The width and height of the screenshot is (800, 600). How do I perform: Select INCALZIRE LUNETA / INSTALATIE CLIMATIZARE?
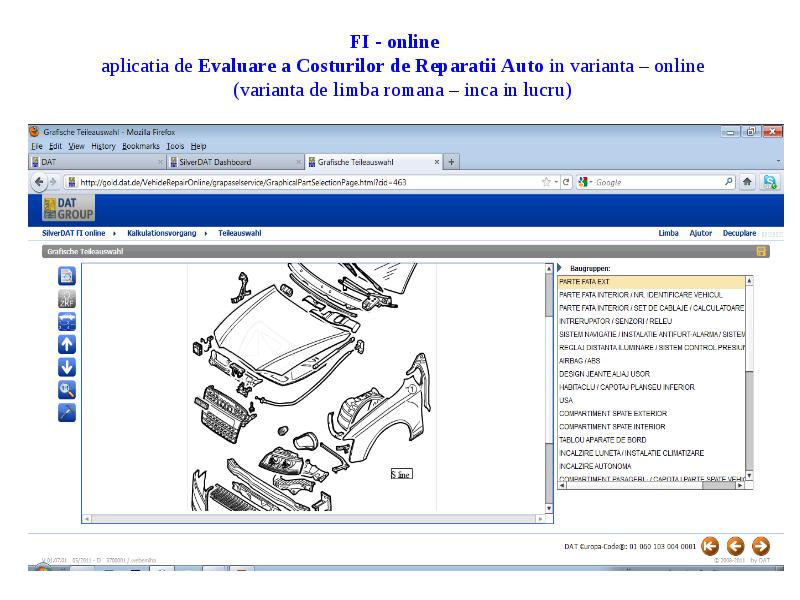652,453
